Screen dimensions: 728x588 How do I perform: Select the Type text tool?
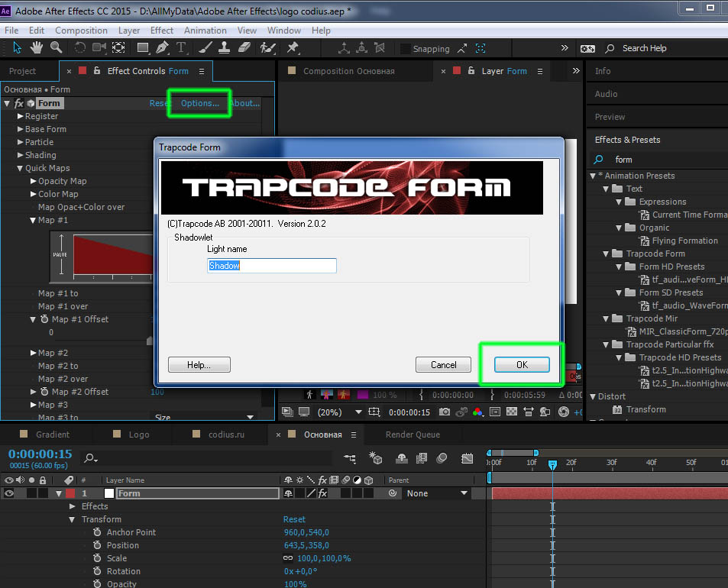(x=182, y=48)
